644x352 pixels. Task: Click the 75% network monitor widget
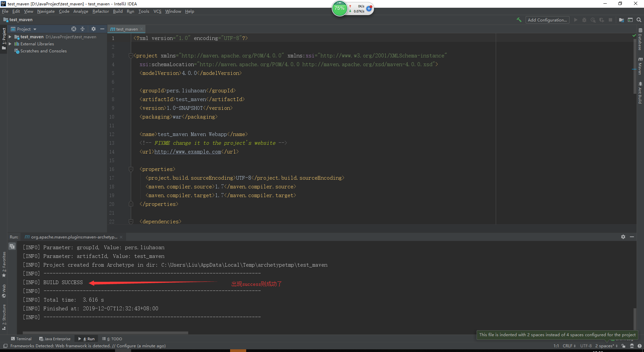353,8
